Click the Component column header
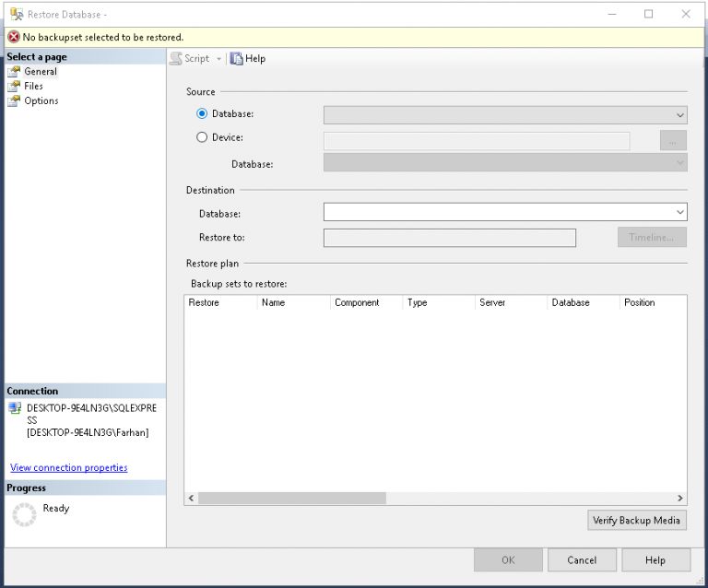 [367, 302]
